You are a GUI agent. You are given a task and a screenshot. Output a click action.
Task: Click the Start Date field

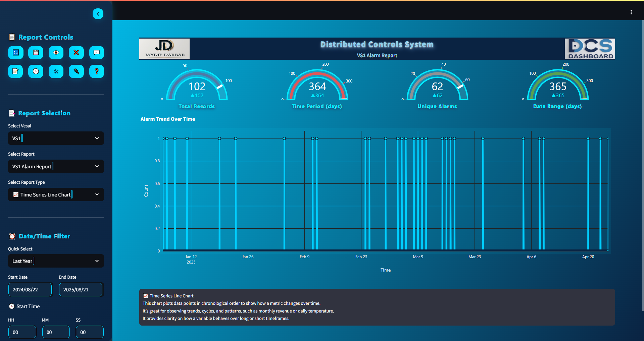(30, 290)
